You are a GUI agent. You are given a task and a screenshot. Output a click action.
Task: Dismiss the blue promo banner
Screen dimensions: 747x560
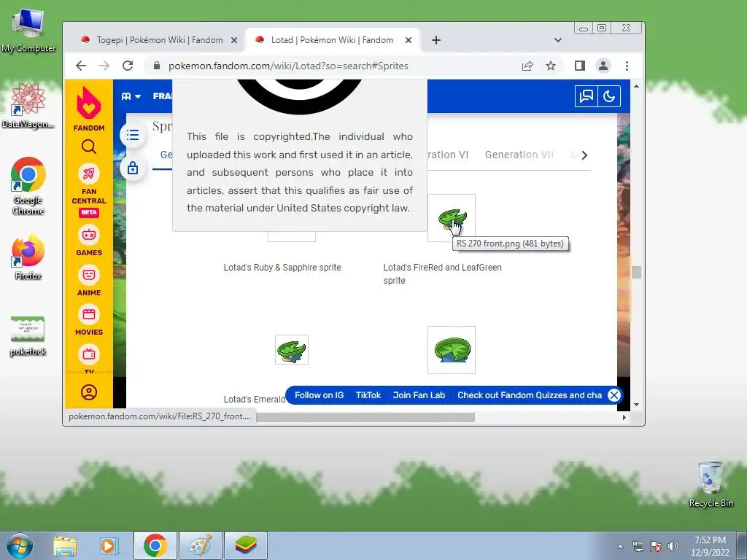[614, 395]
